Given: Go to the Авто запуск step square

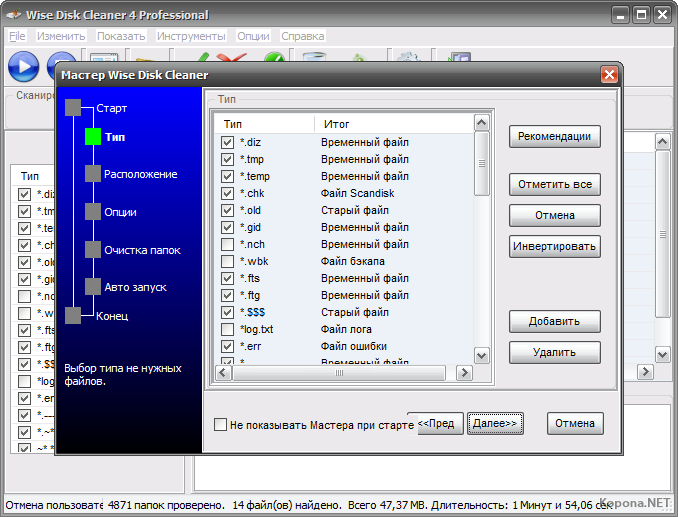Looking at the screenshot, I should [93, 287].
